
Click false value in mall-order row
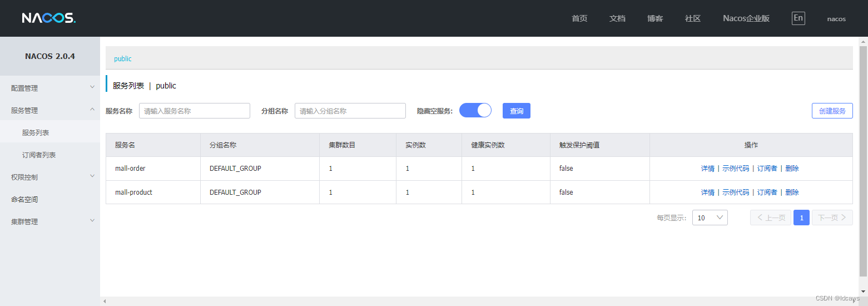566,169
